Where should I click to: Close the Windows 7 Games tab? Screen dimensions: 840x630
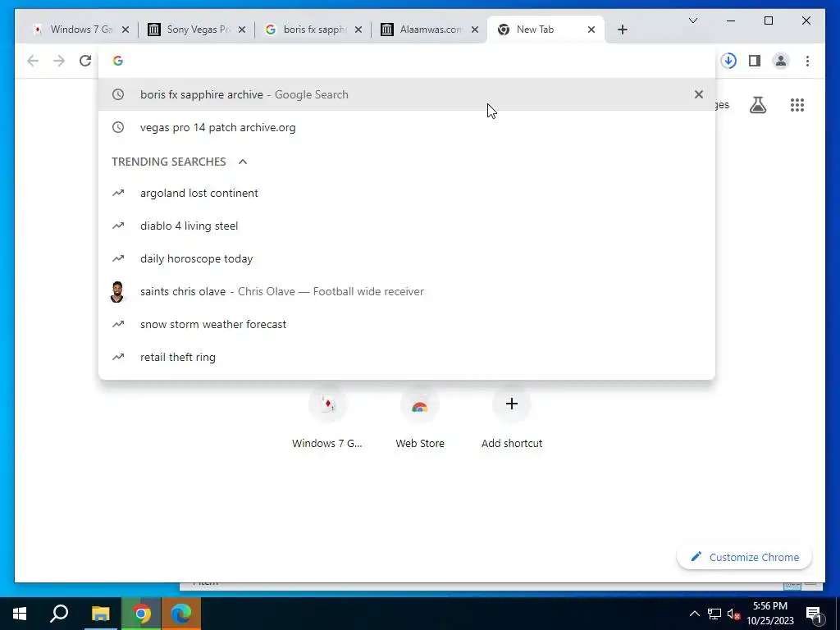click(126, 30)
